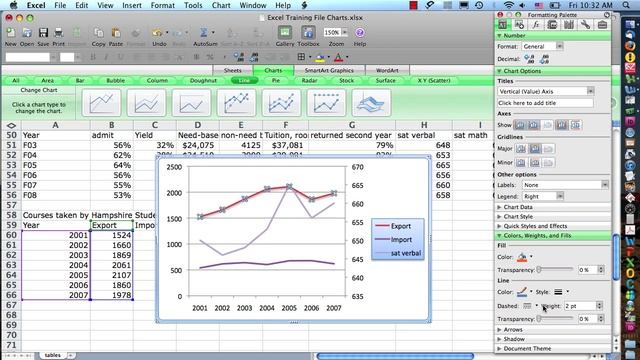Select the Pie chart category

tap(276, 80)
